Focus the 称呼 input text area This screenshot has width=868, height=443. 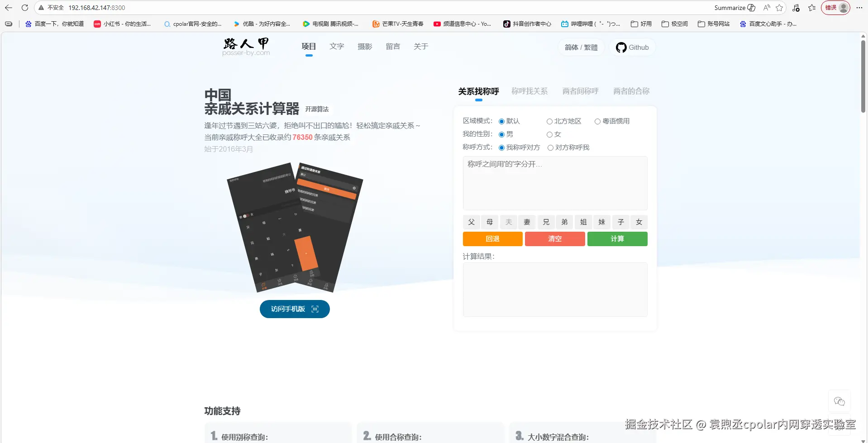555,183
